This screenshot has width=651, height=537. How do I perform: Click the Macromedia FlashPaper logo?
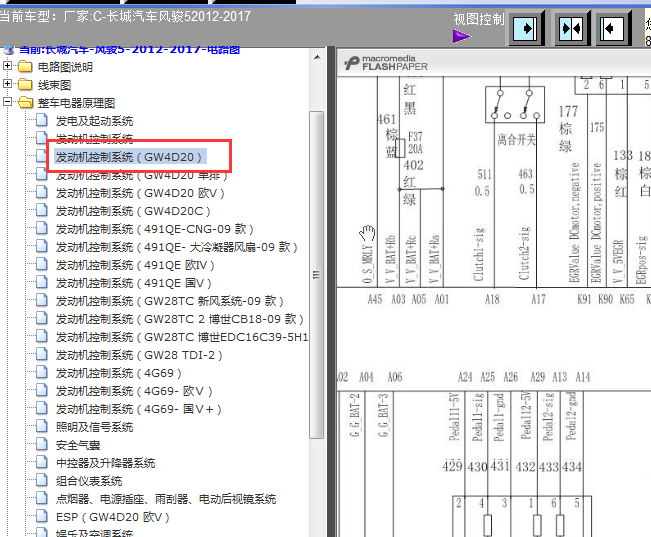coord(386,63)
